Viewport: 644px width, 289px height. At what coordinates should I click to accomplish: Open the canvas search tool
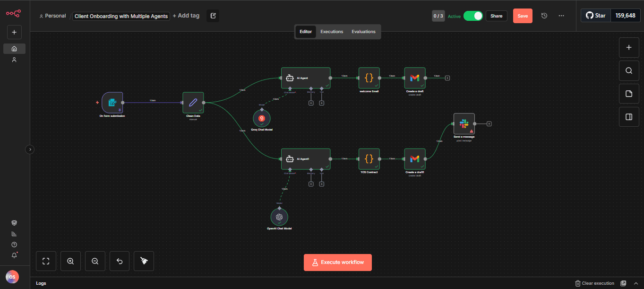click(x=628, y=70)
